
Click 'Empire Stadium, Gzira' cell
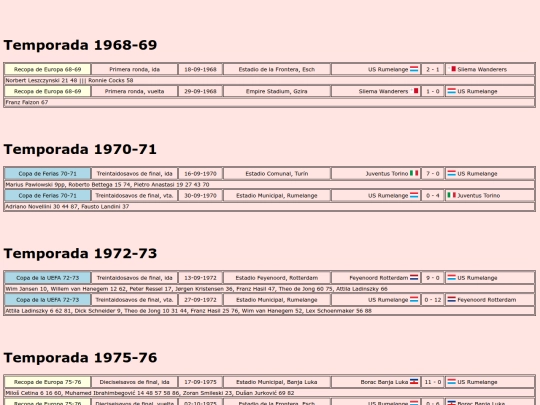click(277, 91)
